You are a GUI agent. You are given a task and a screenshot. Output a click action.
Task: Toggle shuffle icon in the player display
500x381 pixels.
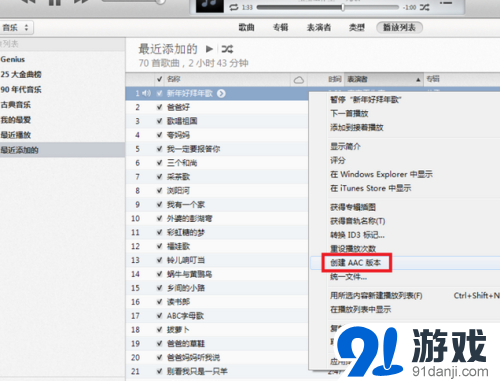424,7
